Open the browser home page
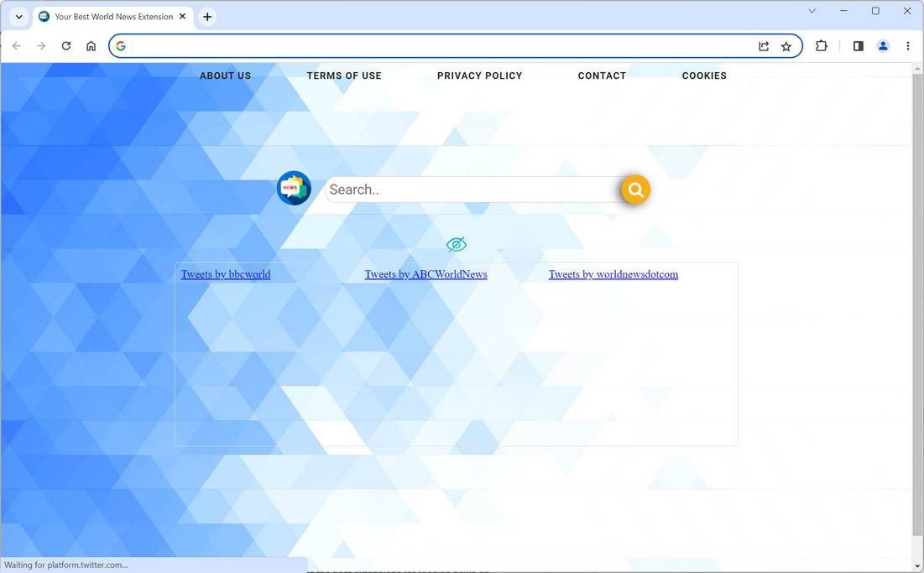The image size is (924, 573). [x=91, y=46]
